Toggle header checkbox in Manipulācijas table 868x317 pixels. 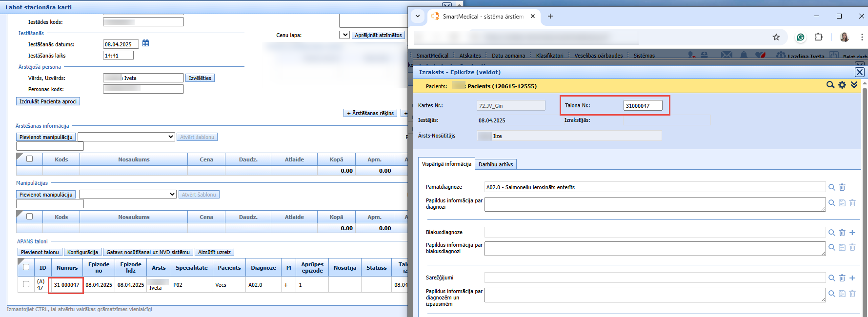pos(29,216)
